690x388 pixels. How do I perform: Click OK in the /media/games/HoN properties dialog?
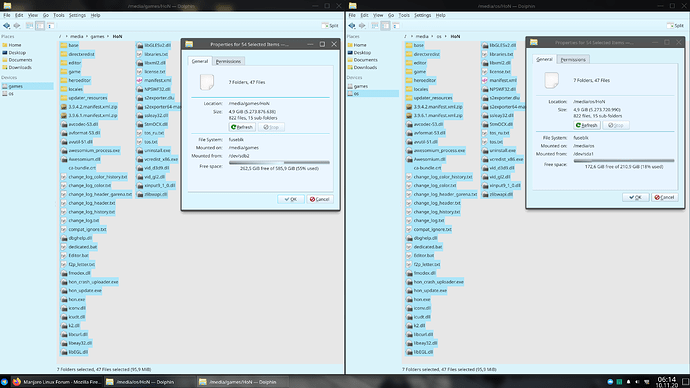pos(290,199)
